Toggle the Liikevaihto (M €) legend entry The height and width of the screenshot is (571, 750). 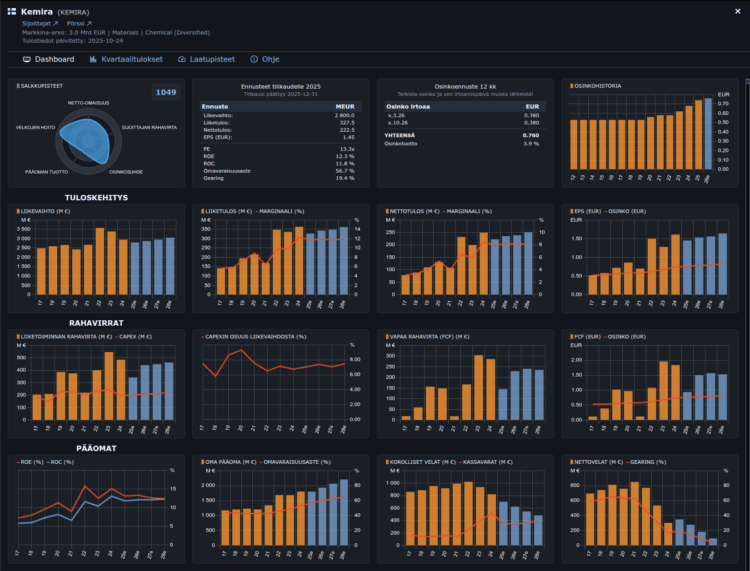coord(44,211)
